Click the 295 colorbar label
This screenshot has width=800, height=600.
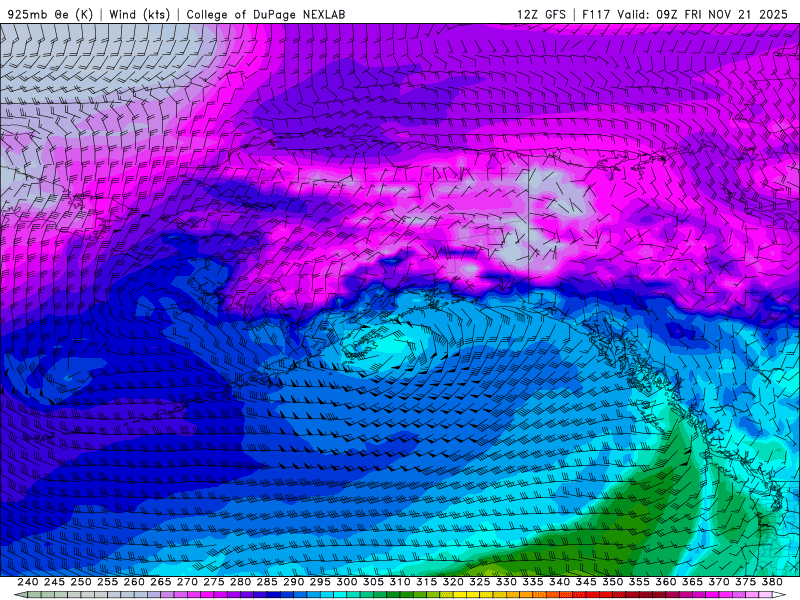(x=320, y=582)
